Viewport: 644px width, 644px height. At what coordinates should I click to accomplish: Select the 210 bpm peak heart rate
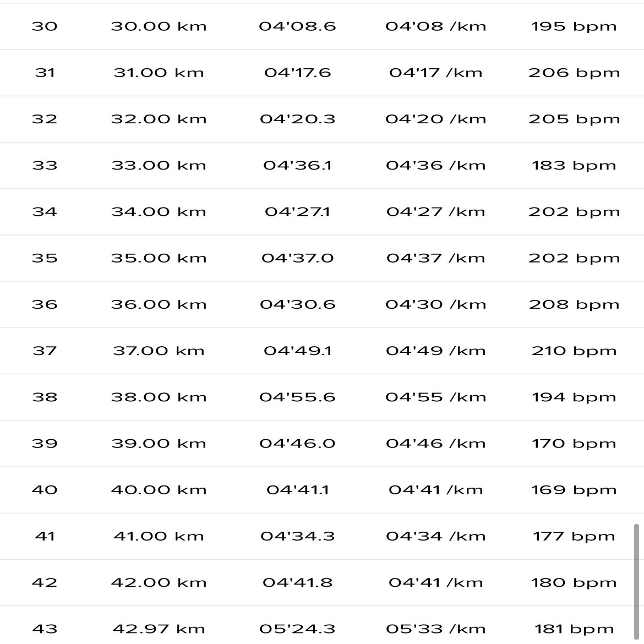tap(574, 351)
